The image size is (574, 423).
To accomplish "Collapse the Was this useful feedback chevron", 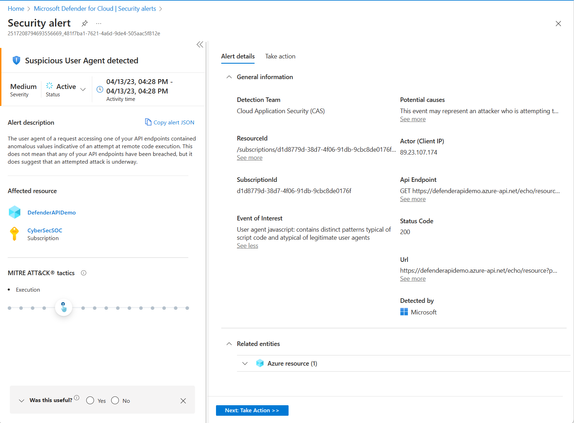I will (21, 401).
